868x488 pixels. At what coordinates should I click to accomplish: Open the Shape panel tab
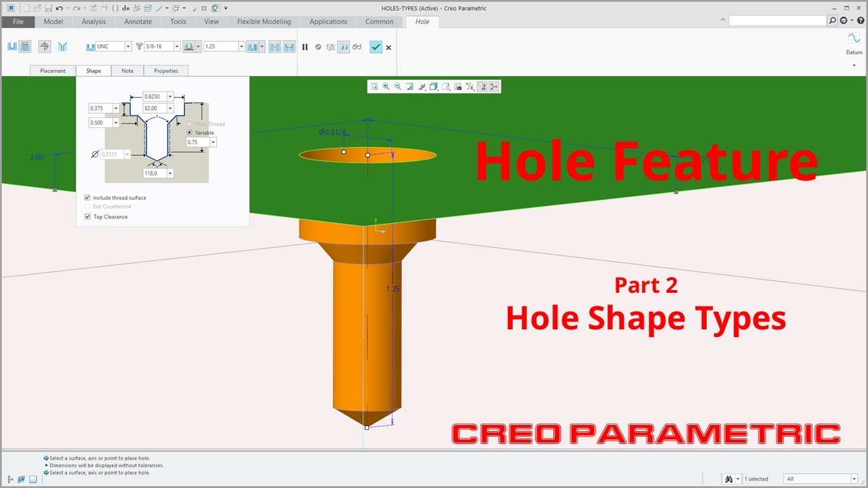[x=94, y=70]
